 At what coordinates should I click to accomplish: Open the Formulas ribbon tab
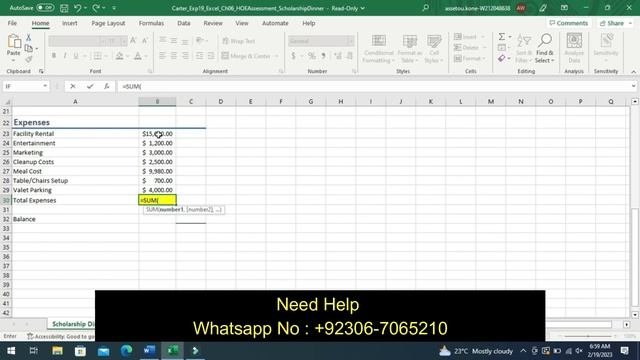click(x=151, y=23)
